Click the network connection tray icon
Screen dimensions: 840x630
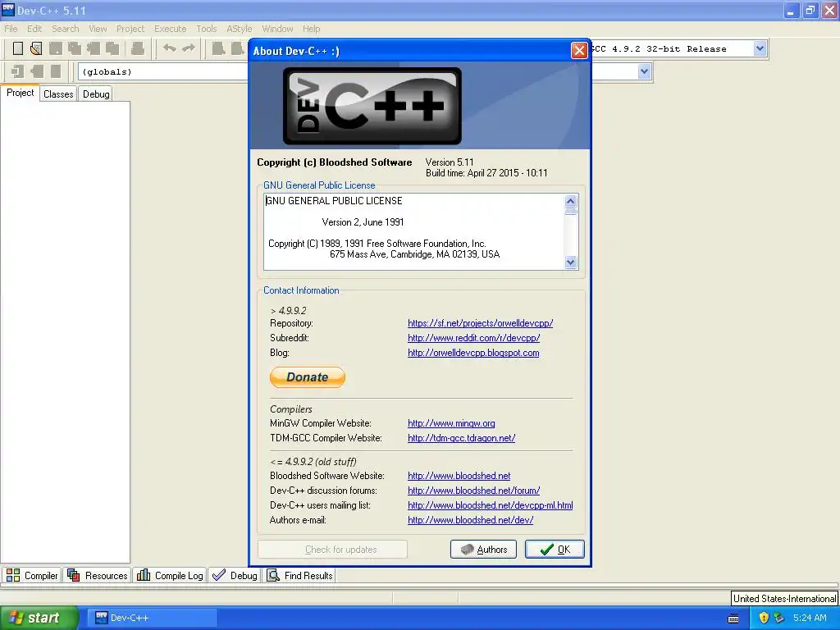[779, 618]
